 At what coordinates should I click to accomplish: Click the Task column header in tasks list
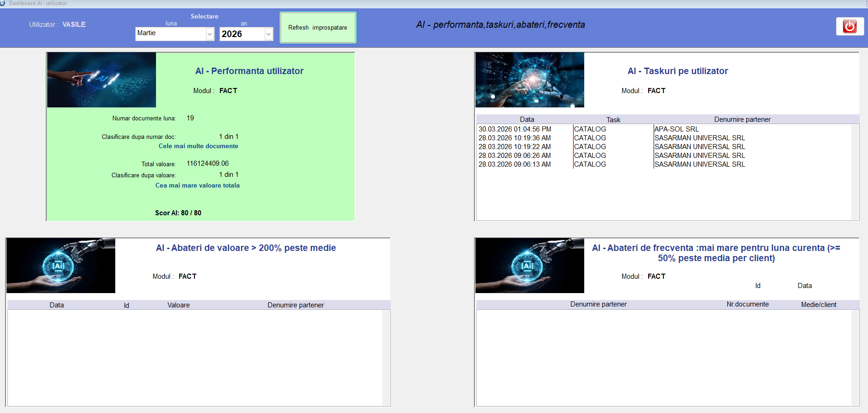[x=613, y=119]
